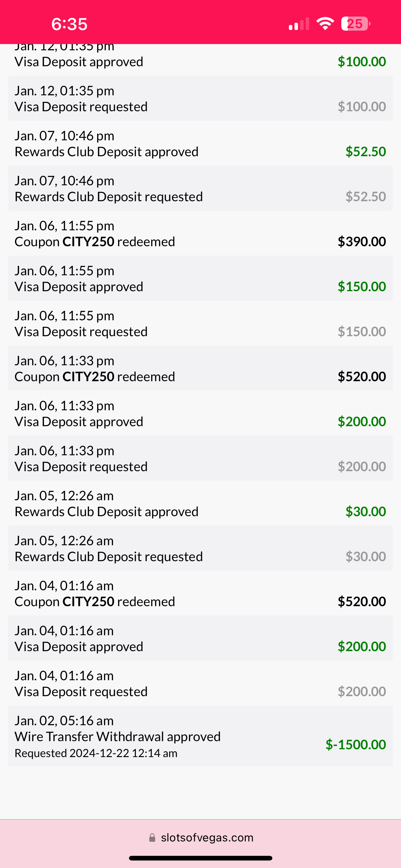Select Jan. 04 Coupon CITY250 redeemed entry
The width and height of the screenshot is (401, 868).
tap(200, 593)
